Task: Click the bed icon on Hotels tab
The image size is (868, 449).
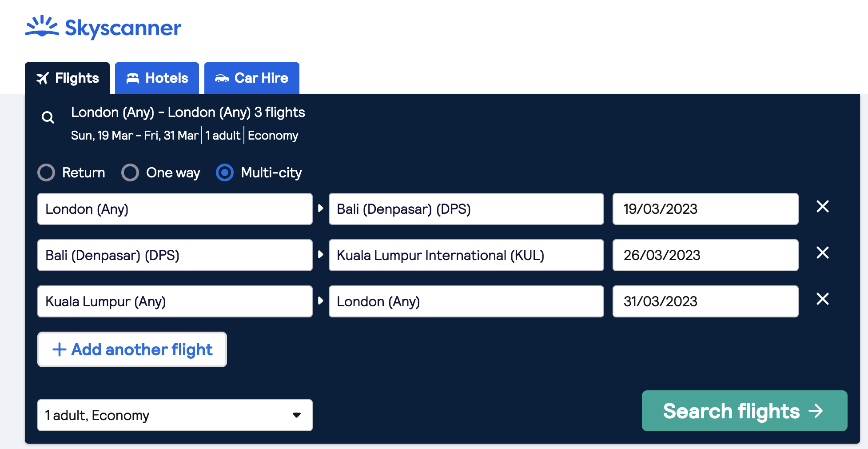Action: [x=133, y=78]
